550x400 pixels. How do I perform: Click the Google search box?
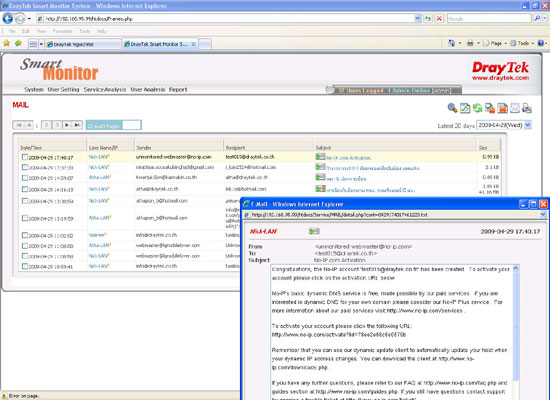[489, 19]
